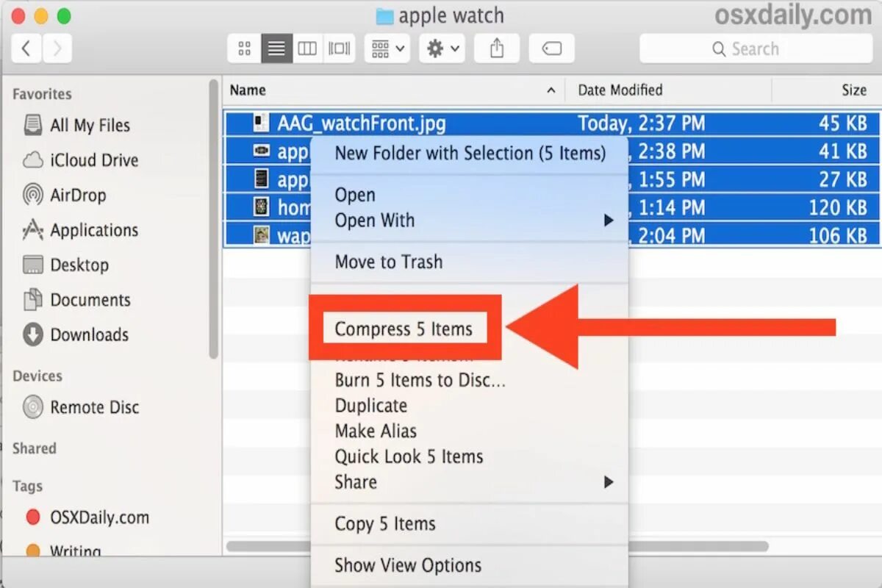Click the file icon in the 120 KB row
Screen dimensions: 882x588
[x=262, y=207]
